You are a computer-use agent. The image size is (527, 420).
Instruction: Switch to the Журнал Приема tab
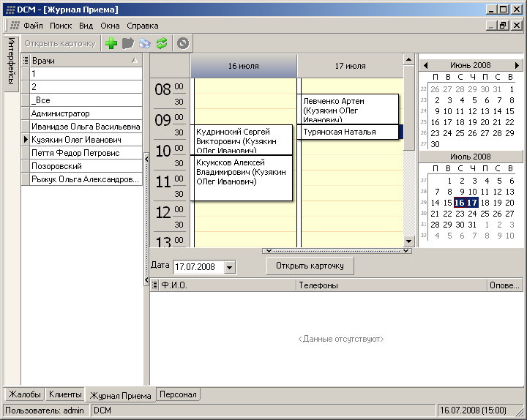point(120,395)
